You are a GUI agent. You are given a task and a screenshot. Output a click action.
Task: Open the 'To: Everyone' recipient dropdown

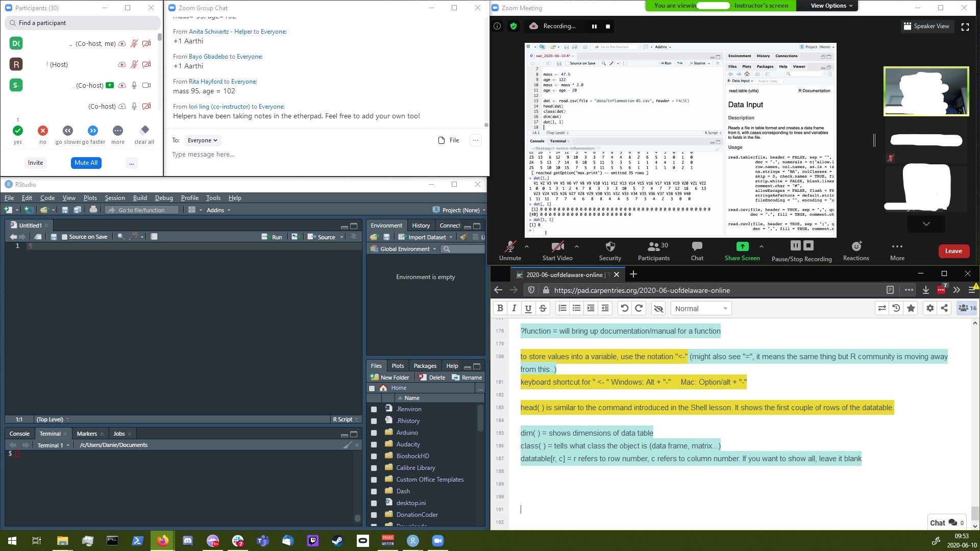pyautogui.click(x=203, y=140)
